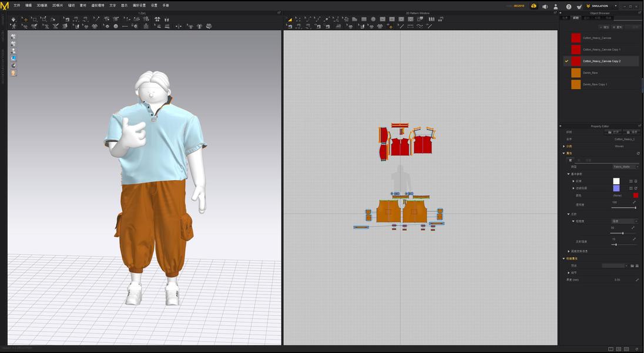Click the 复制 (Copy) button in Object Browser
The height and width of the screenshot is (353, 644).
pyautogui.click(x=618, y=27)
